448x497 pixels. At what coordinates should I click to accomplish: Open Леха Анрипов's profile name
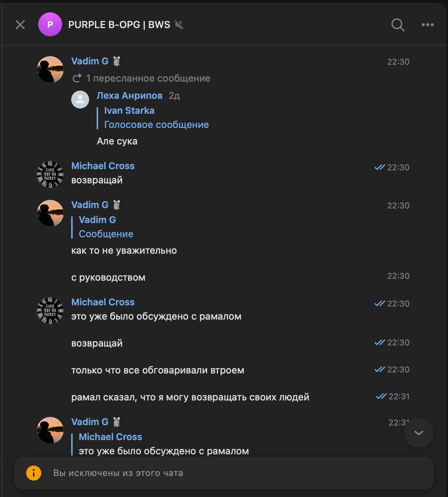coord(129,95)
